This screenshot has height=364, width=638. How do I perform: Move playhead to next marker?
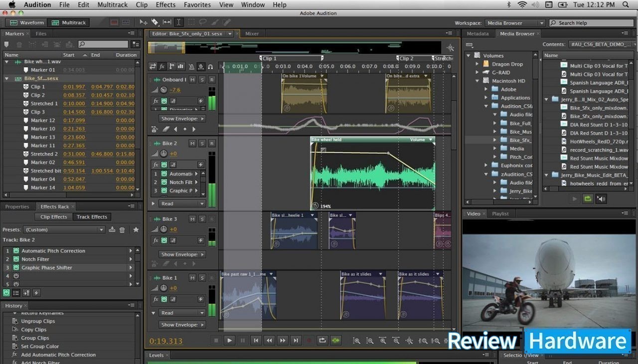(x=296, y=341)
